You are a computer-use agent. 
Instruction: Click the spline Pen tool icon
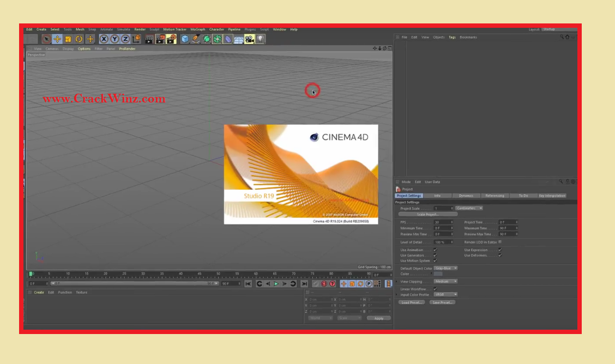pyautogui.click(x=196, y=39)
